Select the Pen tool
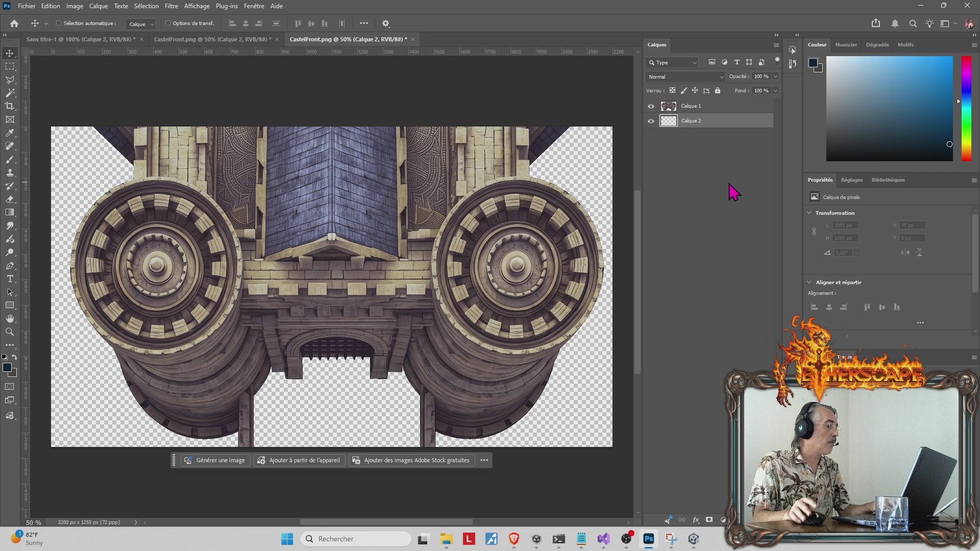This screenshot has height=551, width=980. click(x=10, y=265)
